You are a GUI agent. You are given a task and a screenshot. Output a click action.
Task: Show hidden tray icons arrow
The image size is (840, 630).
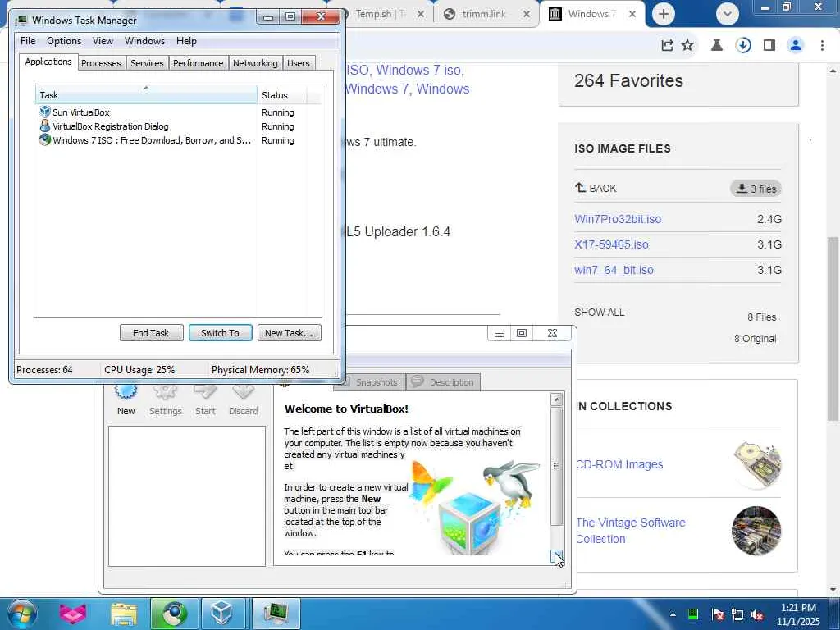pos(673,614)
